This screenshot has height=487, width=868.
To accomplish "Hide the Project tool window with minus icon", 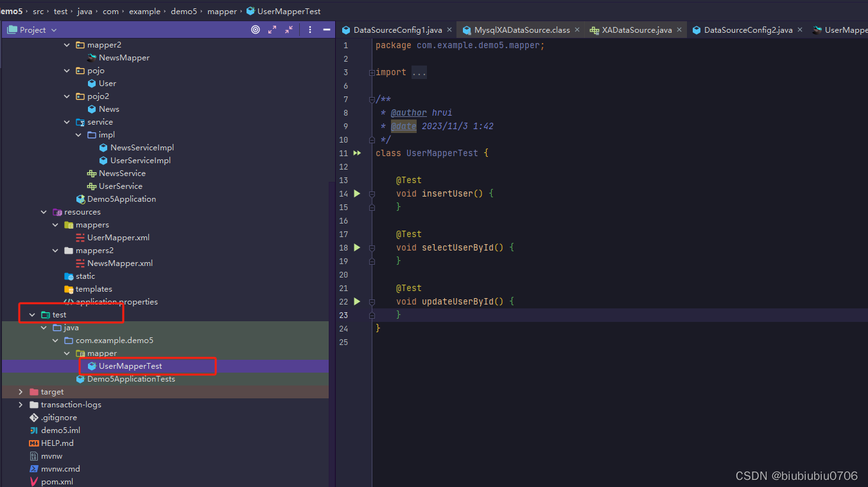I will 327,30.
